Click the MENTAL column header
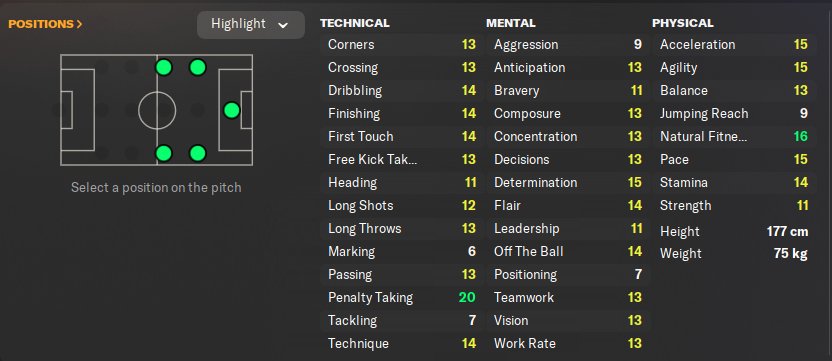 point(510,23)
